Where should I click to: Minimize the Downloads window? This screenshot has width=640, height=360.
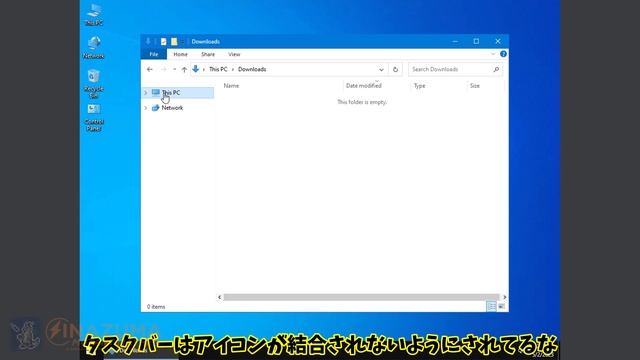click(x=455, y=41)
